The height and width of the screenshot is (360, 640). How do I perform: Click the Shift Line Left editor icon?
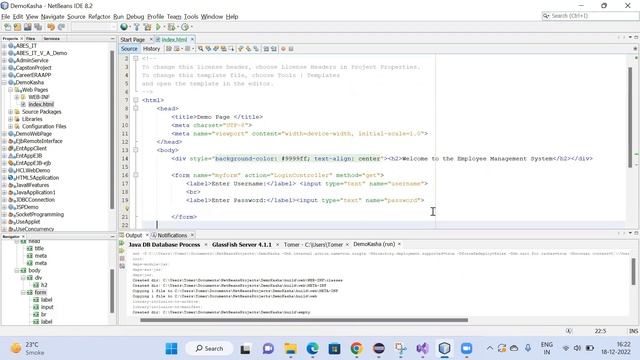click(x=266, y=49)
